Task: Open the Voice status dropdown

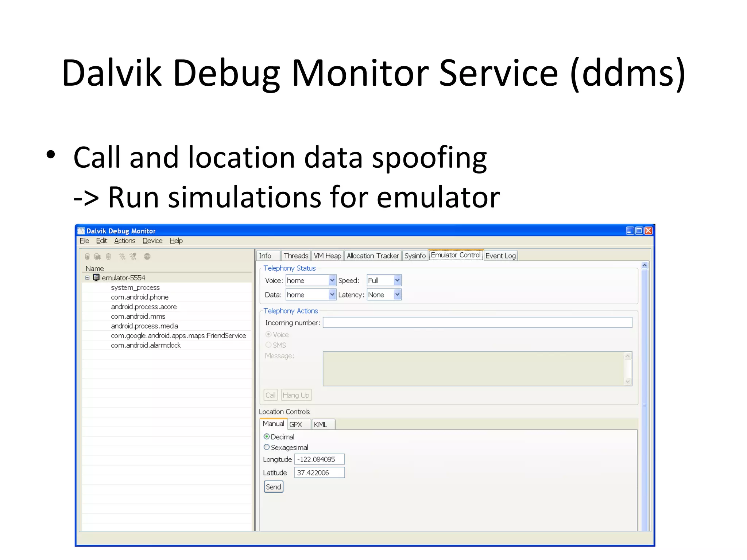Action: (x=311, y=280)
